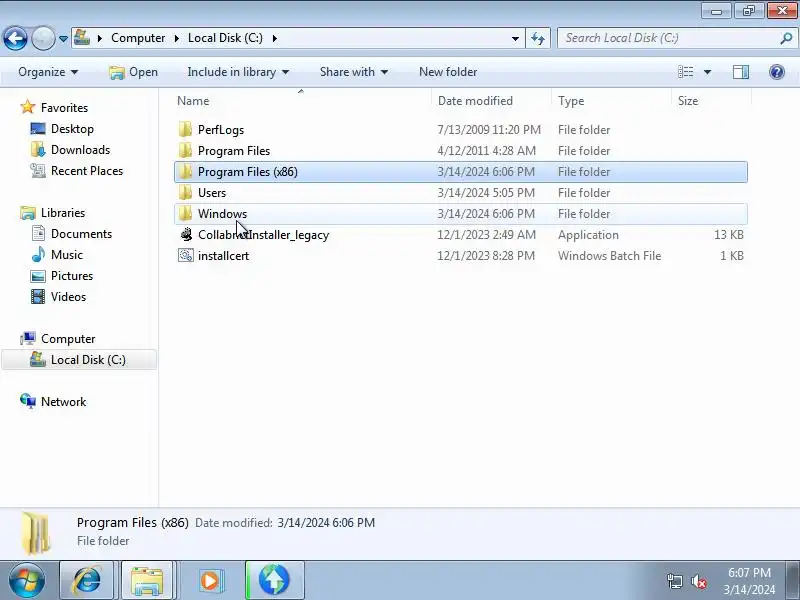
Task: Click the Windows Explorer taskbar button
Action: point(147,580)
